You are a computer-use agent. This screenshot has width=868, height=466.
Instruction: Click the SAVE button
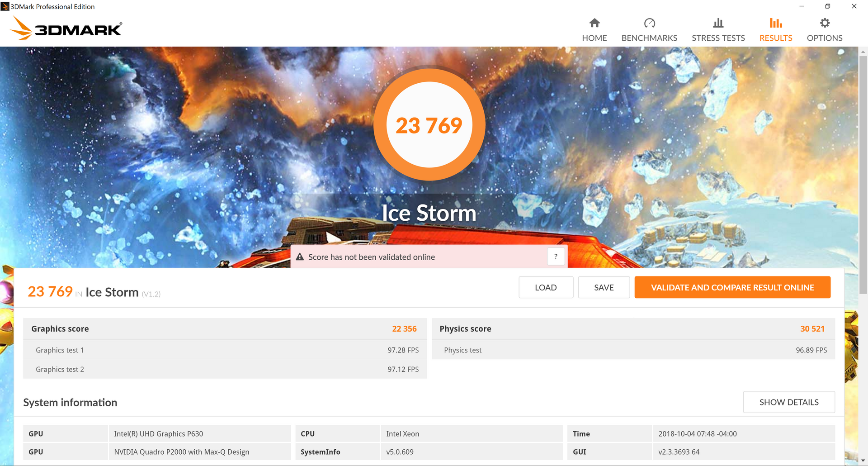click(604, 287)
